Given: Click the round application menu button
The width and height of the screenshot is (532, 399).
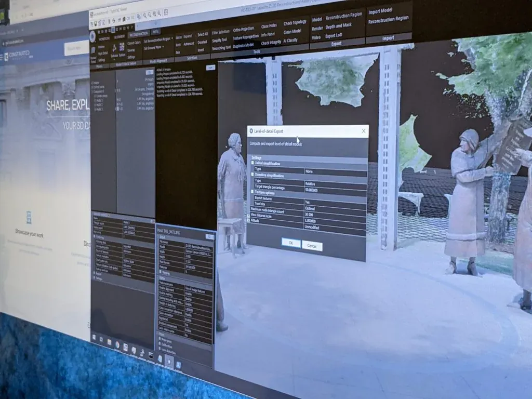Looking at the screenshot, I should click(x=92, y=36).
